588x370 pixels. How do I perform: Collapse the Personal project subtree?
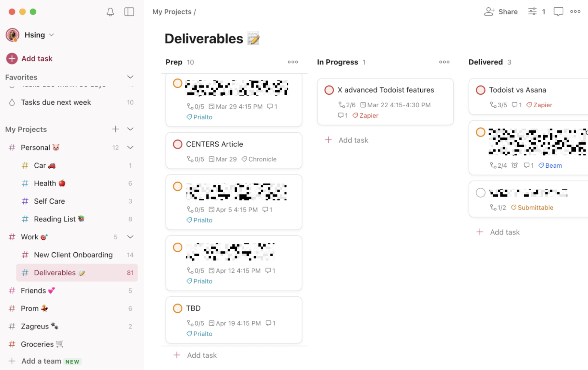[130, 147]
